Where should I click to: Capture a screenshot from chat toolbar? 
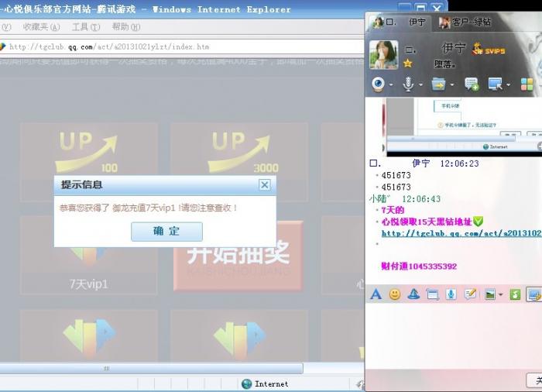[x=533, y=294]
